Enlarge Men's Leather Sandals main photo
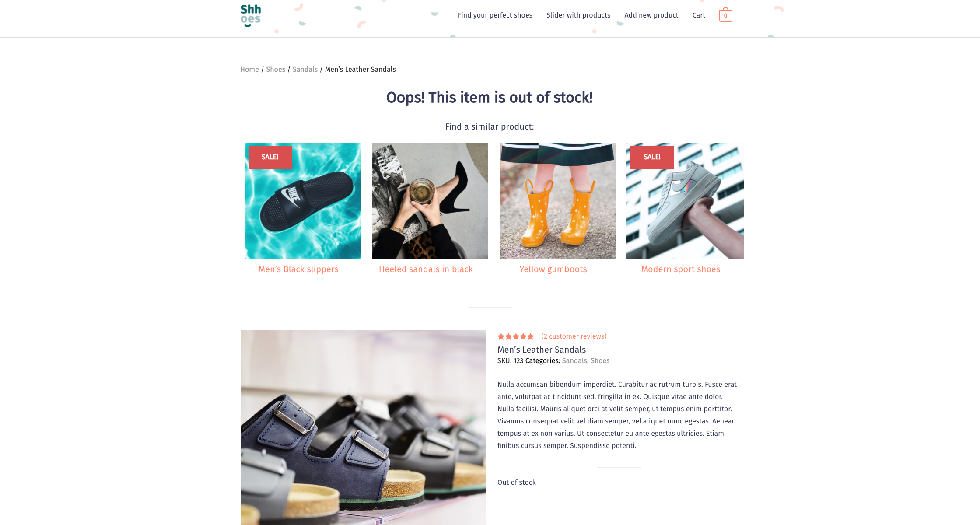This screenshot has height=525, width=980. tap(364, 427)
